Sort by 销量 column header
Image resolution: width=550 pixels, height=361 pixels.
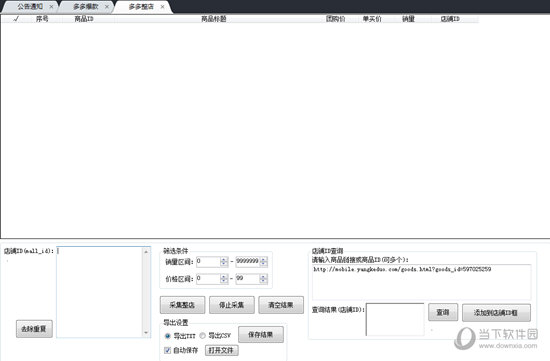pos(408,19)
